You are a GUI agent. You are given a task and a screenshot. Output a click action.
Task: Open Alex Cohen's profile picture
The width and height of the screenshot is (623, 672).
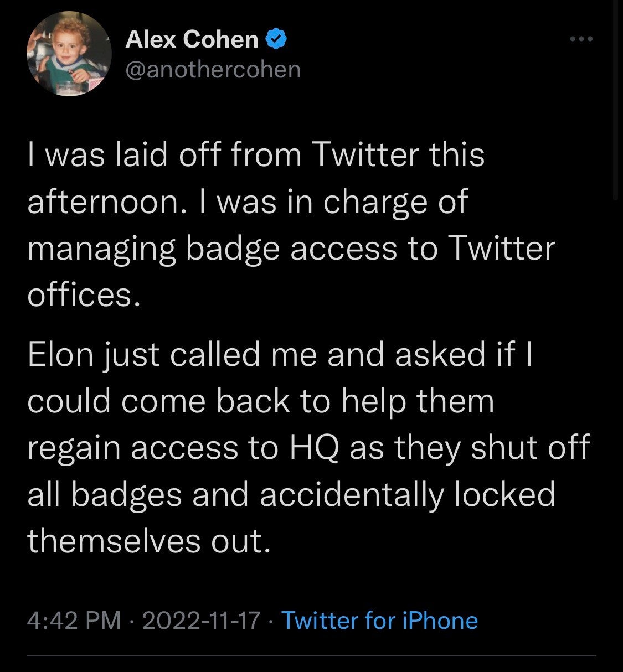point(69,53)
